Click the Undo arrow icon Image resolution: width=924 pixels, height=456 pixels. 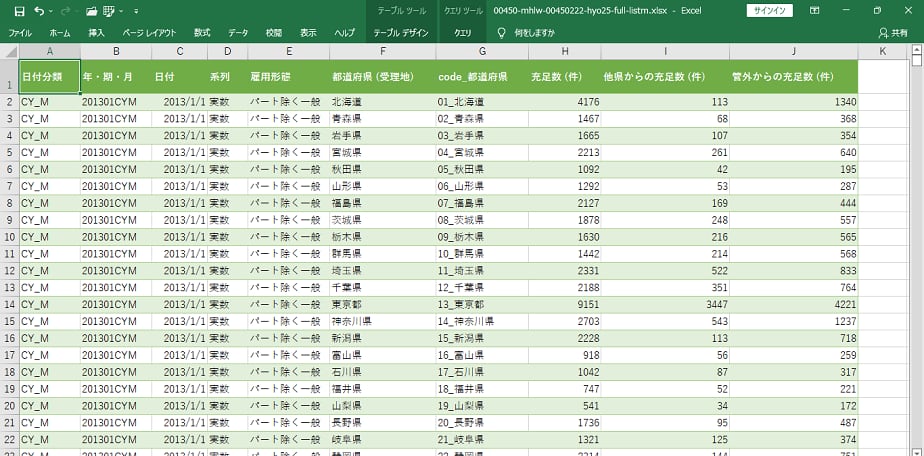click(x=39, y=10)
